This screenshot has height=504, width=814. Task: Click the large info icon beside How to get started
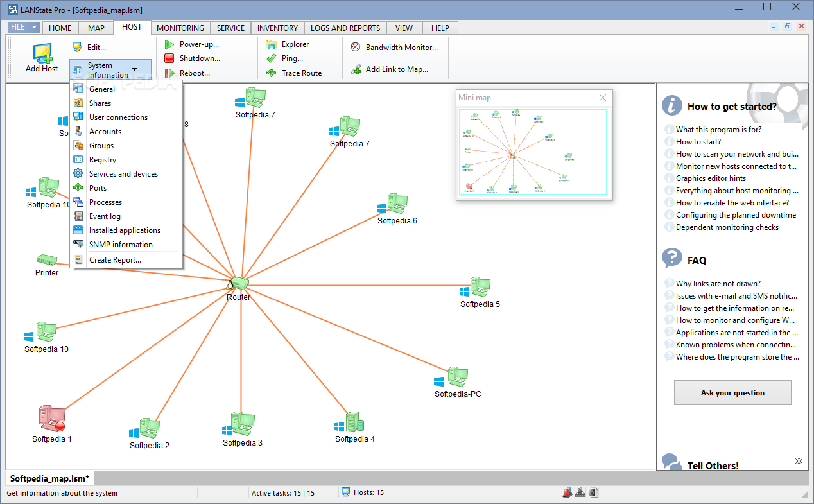coord(671,106)
